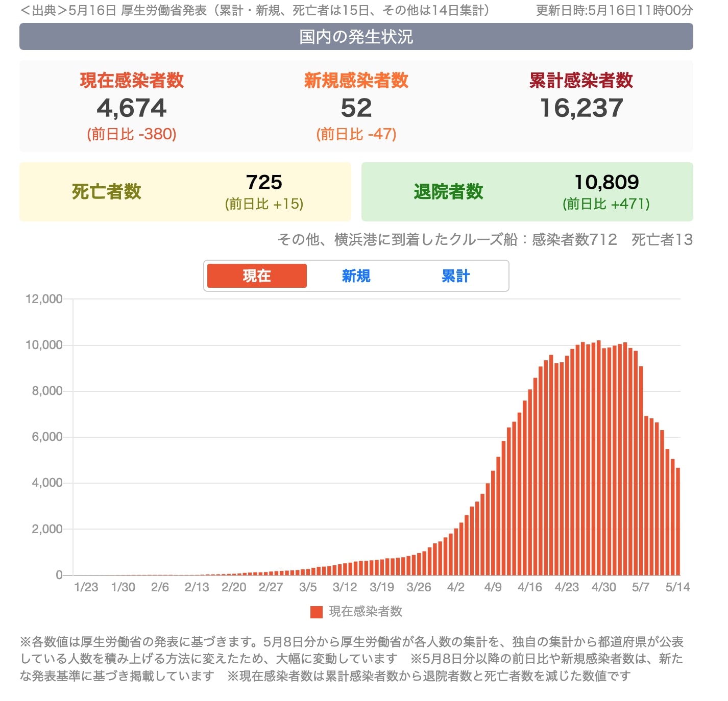Click the 累計感染者数 value 16,237

[581, 108]
